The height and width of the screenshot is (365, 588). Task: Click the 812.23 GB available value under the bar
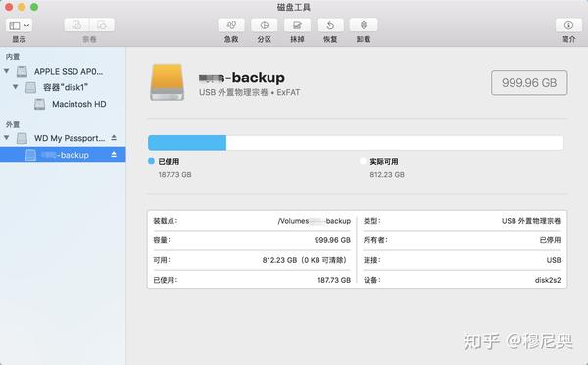[387, 175]
